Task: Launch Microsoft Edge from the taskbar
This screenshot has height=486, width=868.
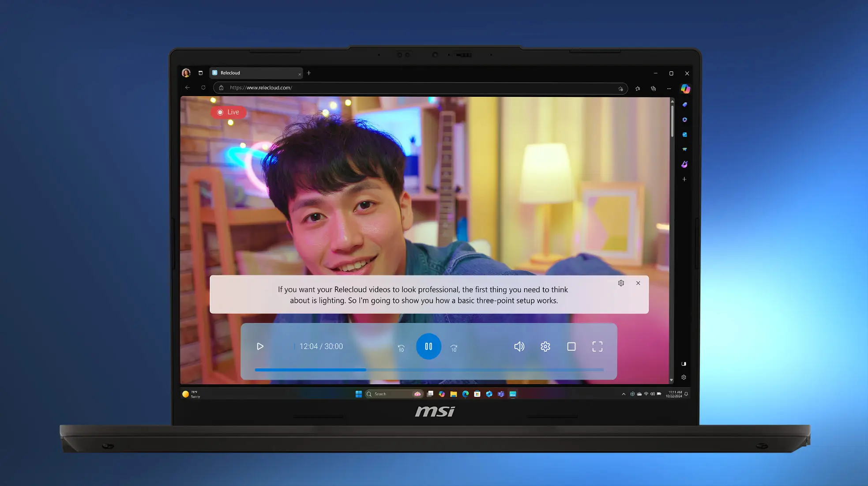Action: click(466, 393)
